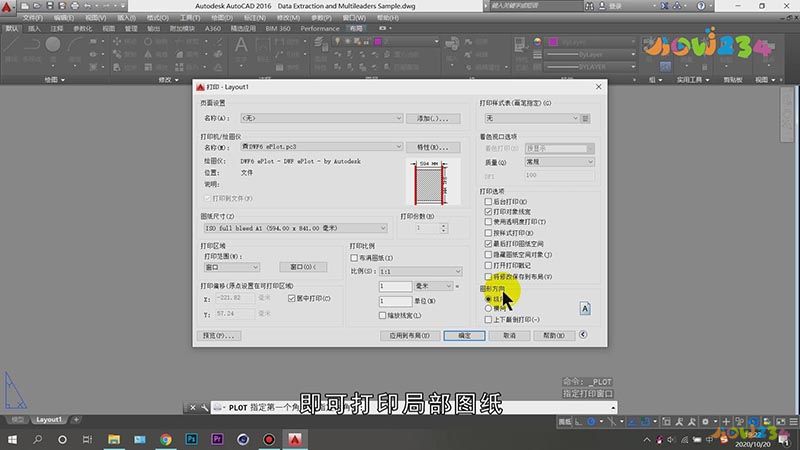Open Premiere Pro from the taskbar
This screenshot has height=450, width=800.
pyautogui.click(x=217, y=439)
